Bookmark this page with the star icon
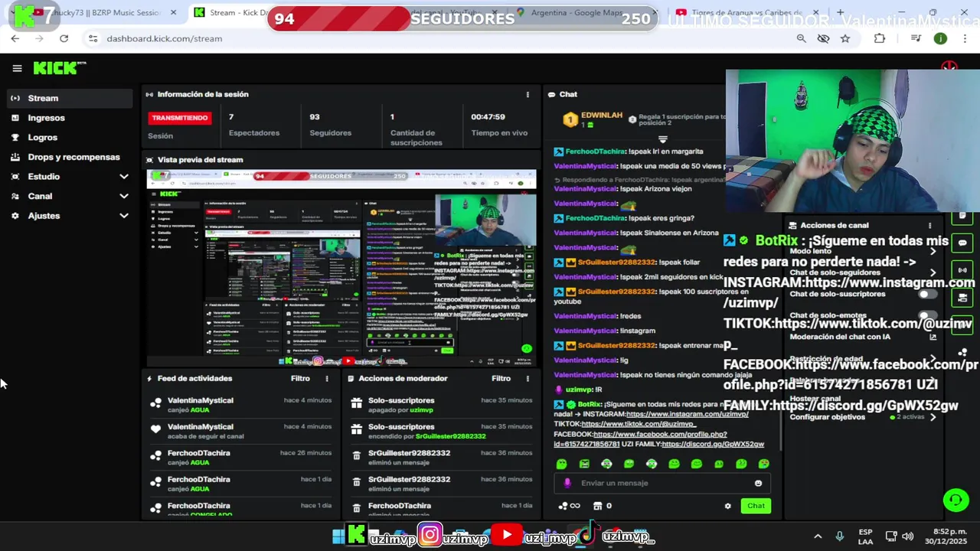This screenshot has height=551, width=980. coord(845,38)
